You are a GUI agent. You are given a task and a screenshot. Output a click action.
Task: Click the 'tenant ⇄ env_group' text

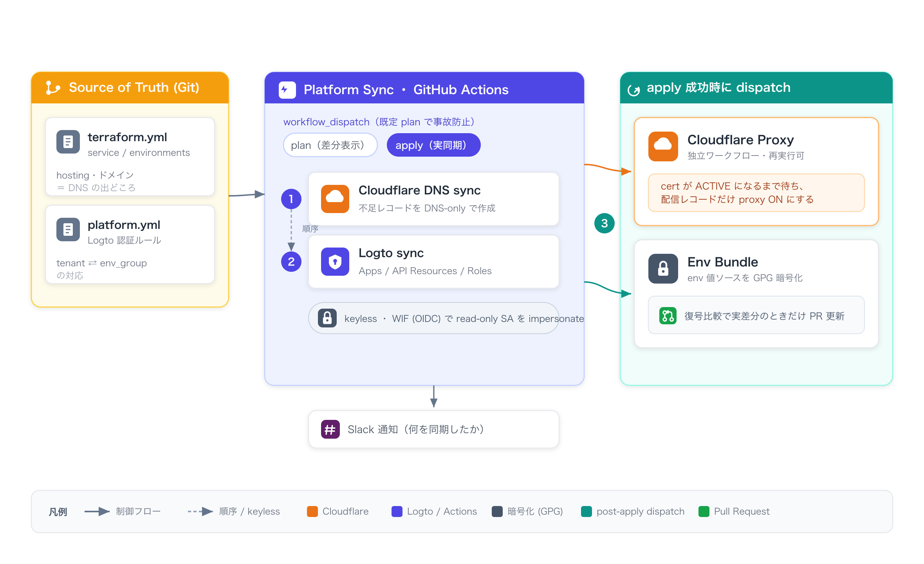click(x=101, y=263)
